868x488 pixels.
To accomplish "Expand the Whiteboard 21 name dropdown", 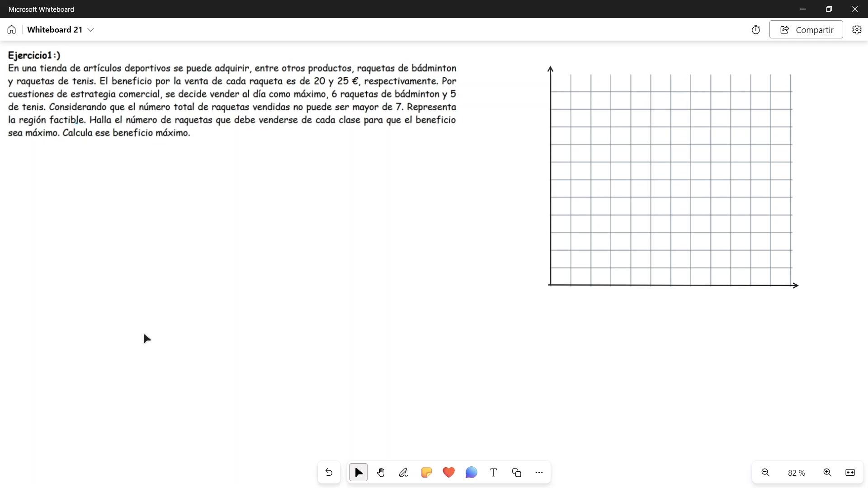I will pos(91,30).
